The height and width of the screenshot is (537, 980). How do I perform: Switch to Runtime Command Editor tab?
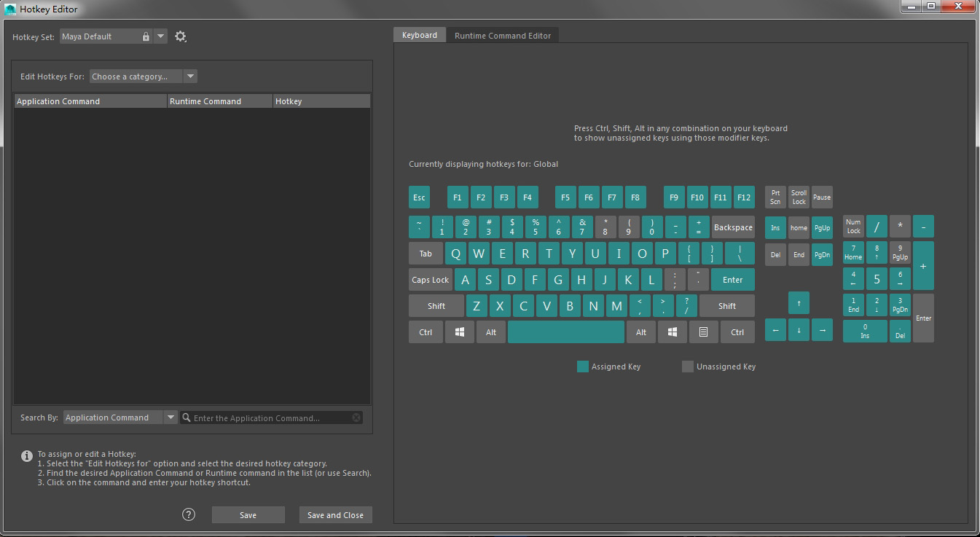click(x=503, y=35)
